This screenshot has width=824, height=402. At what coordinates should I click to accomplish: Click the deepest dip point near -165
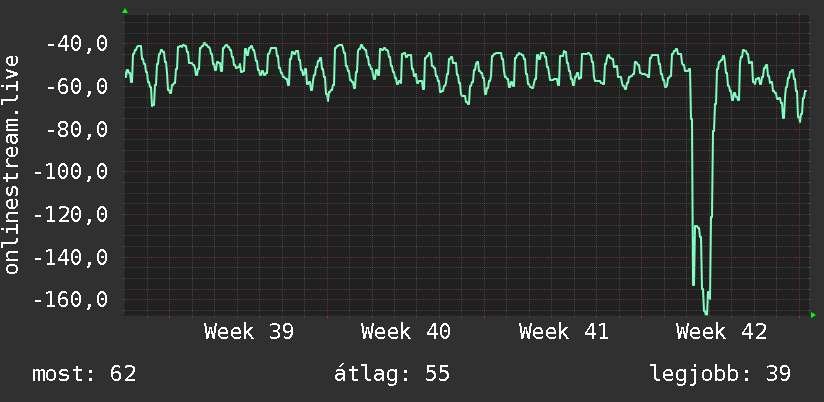tap(706, 313)
